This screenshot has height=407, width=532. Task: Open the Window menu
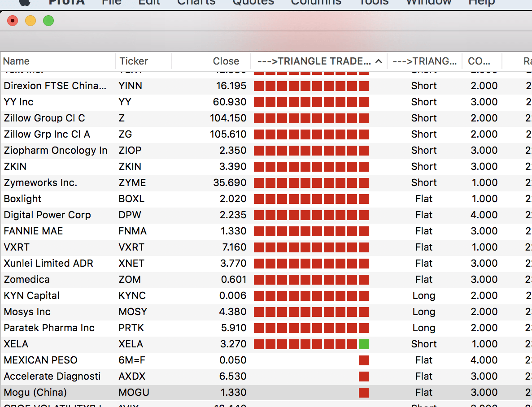(428, 2)
